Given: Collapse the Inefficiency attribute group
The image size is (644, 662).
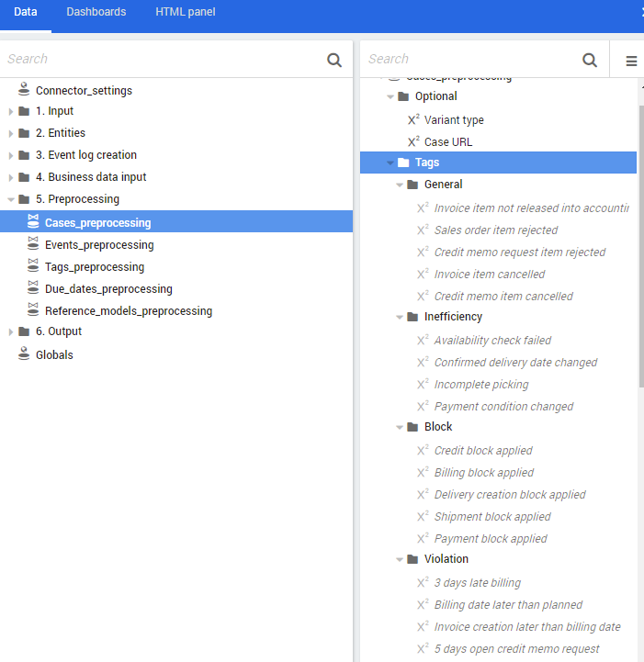Looking at the screenshot, I should click(x=400, y=317).
